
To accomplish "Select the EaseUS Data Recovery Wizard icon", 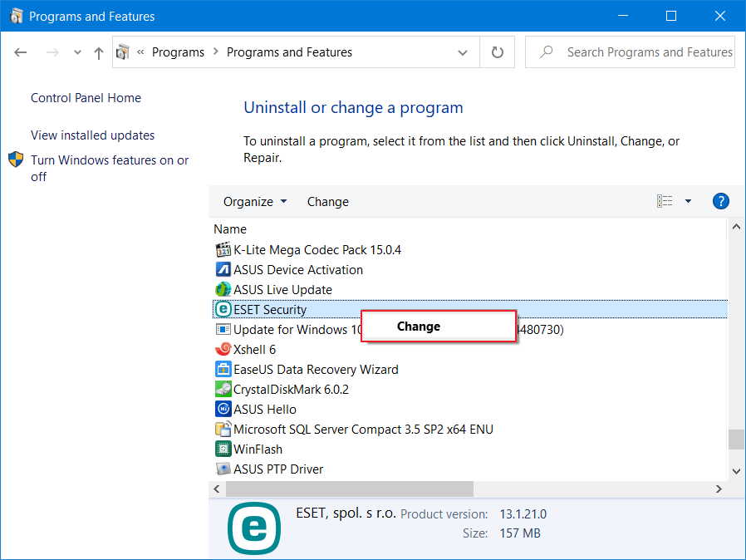I will (x=223, y=370).
